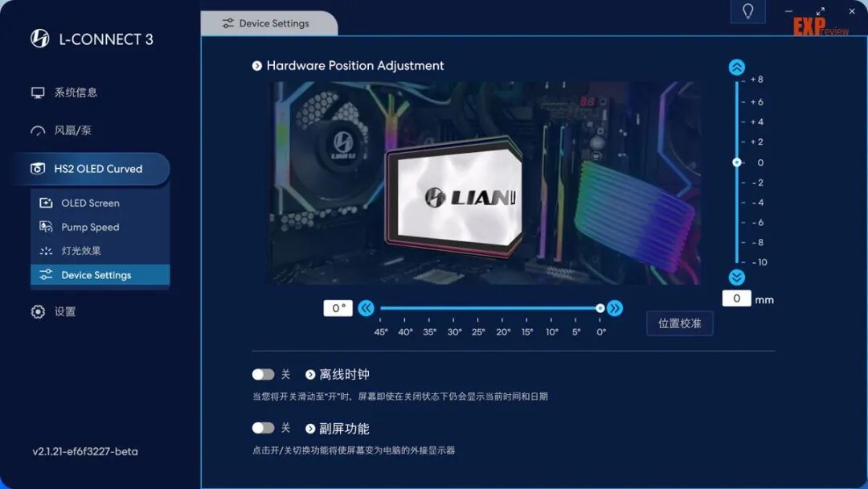868x489 pixels.
Task: Click the Device Settings tab slider icon
Action: (x=227, y=23)
